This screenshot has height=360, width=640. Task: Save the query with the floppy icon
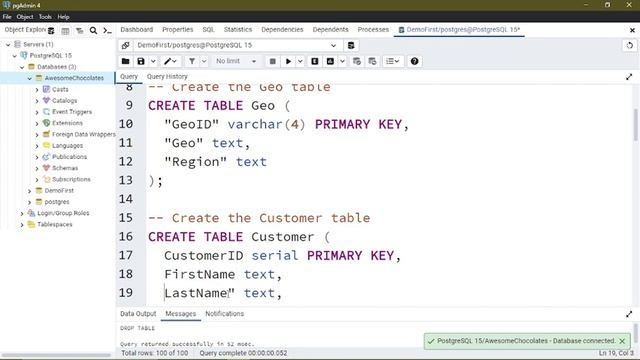pos(141,61)
